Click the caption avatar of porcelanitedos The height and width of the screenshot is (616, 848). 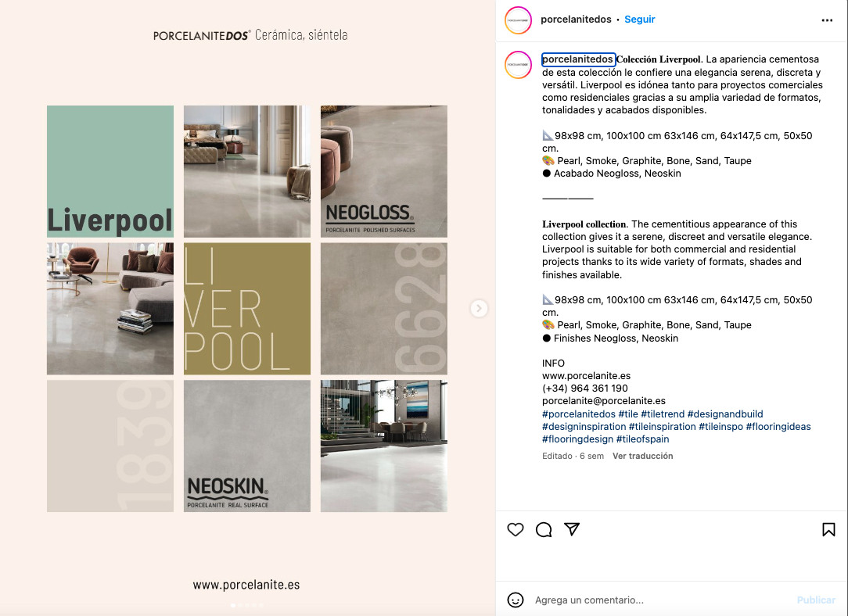pyautogui.click(x=518, y=65)
